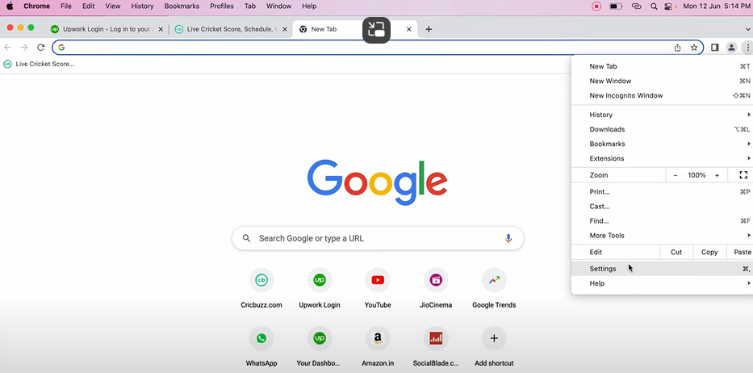
Task: Open the Apple menu
Action: [x=10, y=6]
